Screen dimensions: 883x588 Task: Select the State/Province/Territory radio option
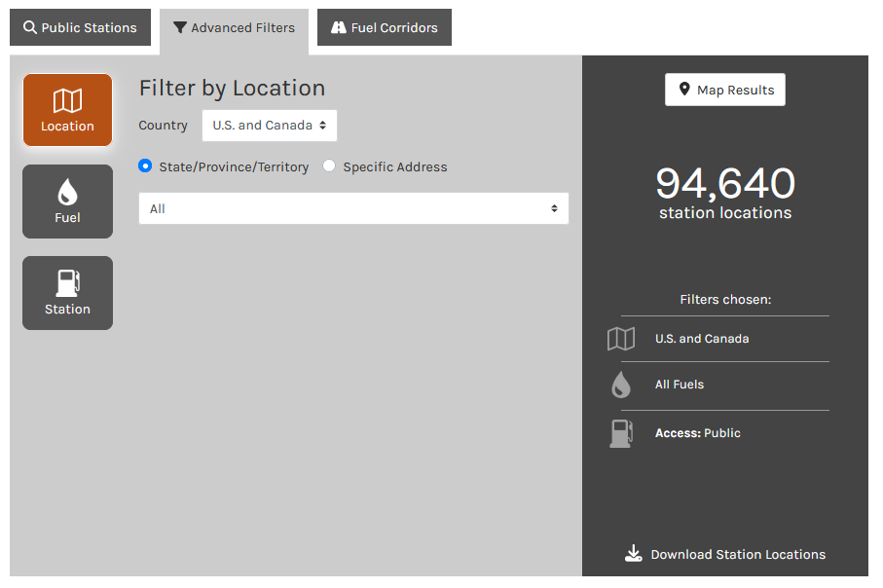145,165
